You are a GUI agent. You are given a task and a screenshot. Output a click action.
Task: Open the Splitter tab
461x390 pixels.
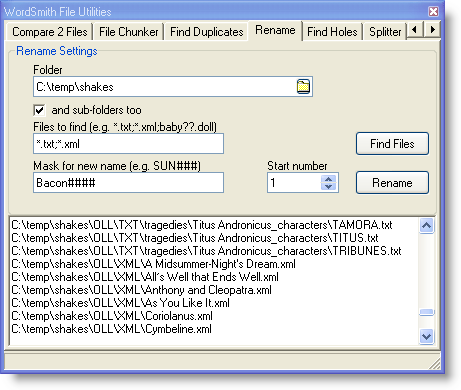click(385, 32)
